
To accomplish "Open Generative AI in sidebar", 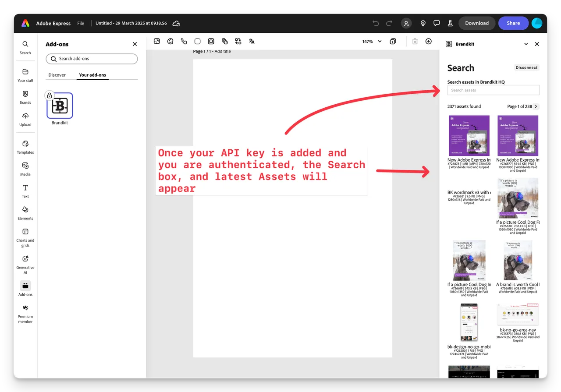I will coord(25,264).
